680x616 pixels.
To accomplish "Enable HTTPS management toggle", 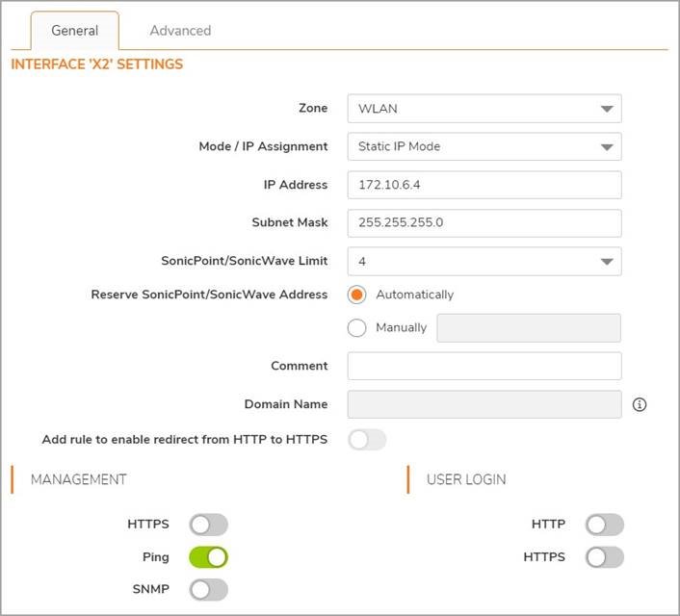I will [208, 525].
